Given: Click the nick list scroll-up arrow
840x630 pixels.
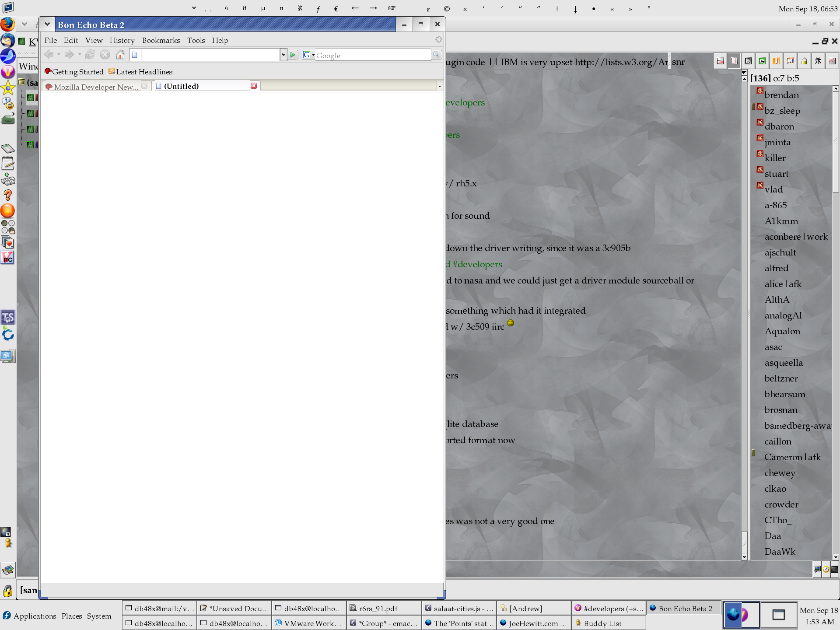Looking at the screenshot, I should [836, 89].
